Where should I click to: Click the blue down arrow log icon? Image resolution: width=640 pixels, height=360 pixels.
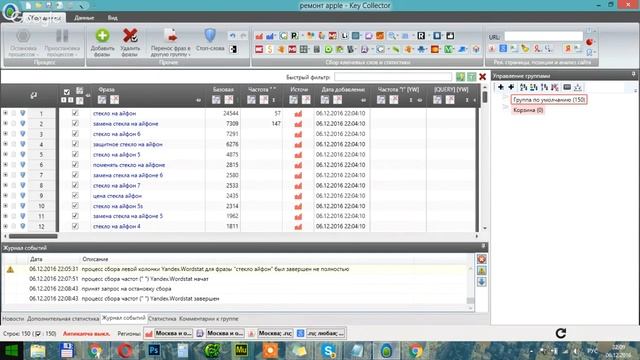pos(482,282)
